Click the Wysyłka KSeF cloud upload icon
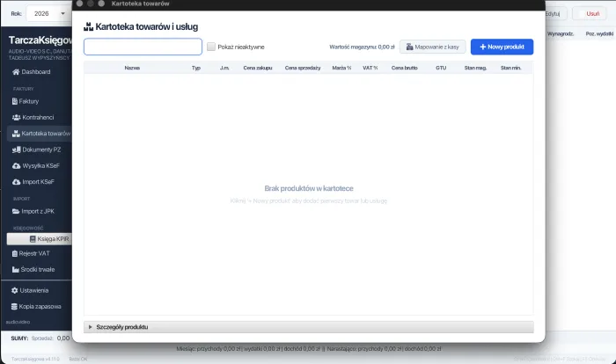616x364 pixels. tap(16, 165)
